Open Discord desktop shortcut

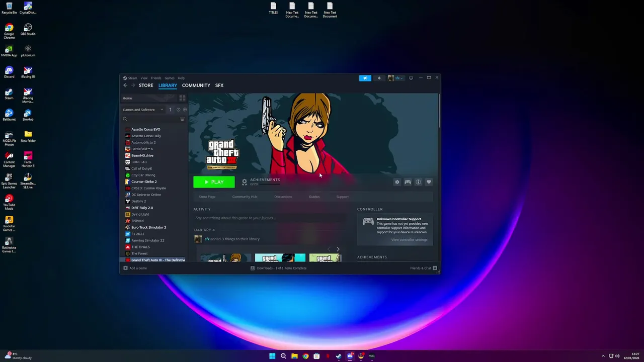coord(9,72)
